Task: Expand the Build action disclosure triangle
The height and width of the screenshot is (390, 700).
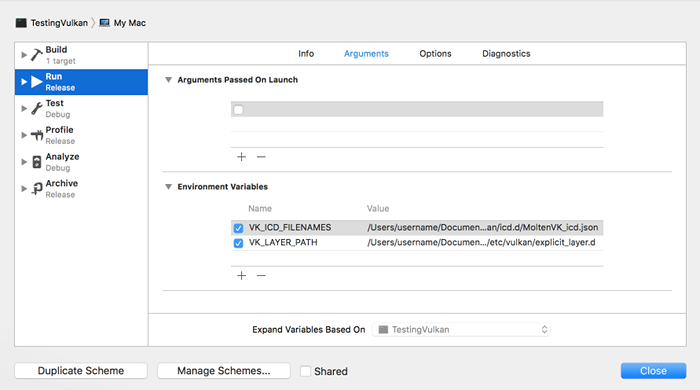Action: pyautogui.click(x=24, y=55)
